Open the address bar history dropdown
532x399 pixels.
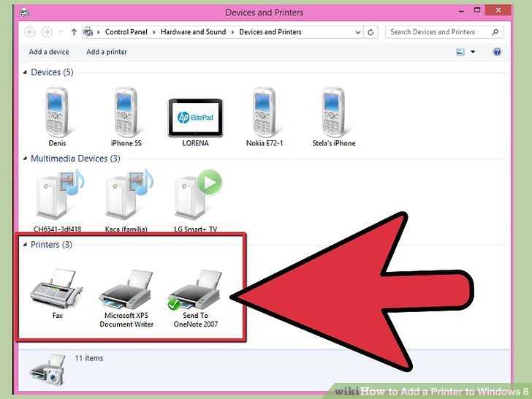coord(357,32)
